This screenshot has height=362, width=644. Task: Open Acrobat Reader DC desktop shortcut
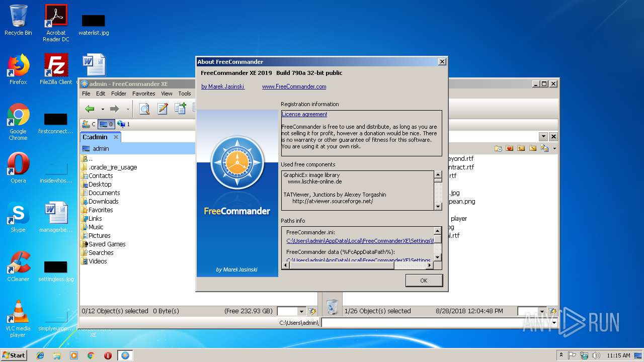click(56, 23)
